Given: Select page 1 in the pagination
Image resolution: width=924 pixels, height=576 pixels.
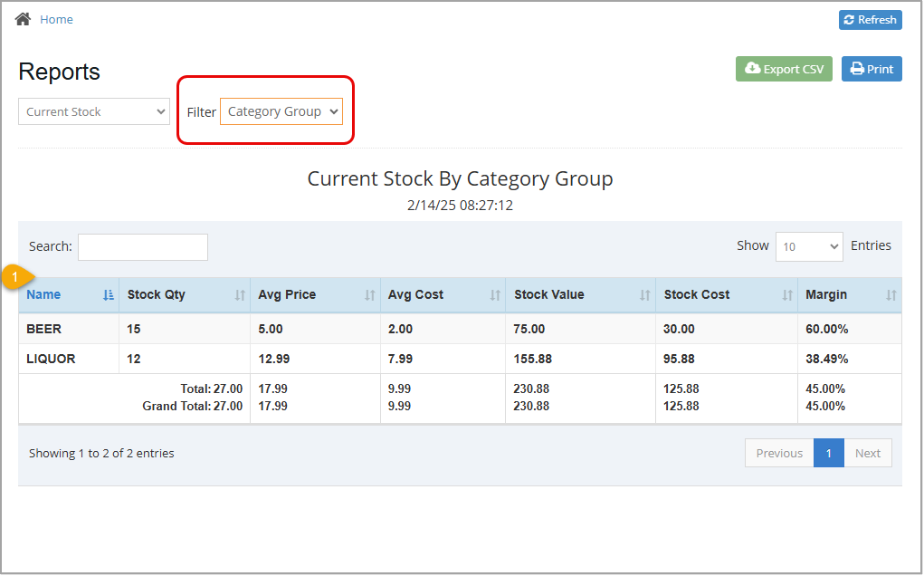Looking at the screenshot, I should click(x=828, y=453).
